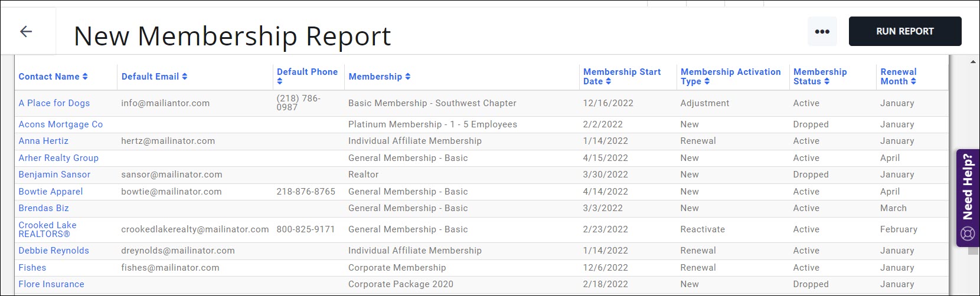Click sort arrows beside Renewal Month

(913, 81)
